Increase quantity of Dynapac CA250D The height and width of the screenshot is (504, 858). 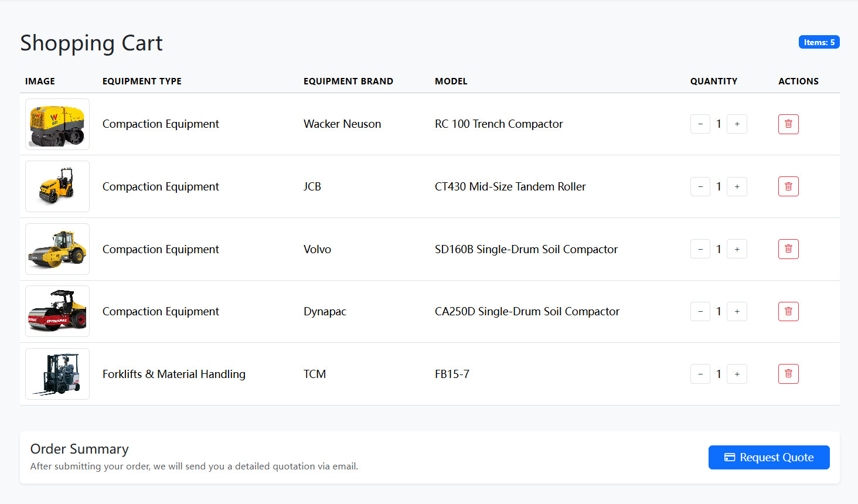[737, 311]
